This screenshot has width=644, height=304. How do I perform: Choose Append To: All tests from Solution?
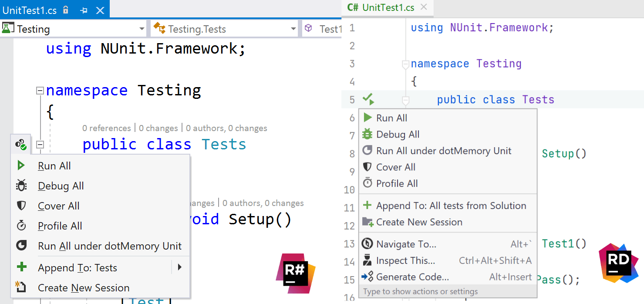click(451, 206)
